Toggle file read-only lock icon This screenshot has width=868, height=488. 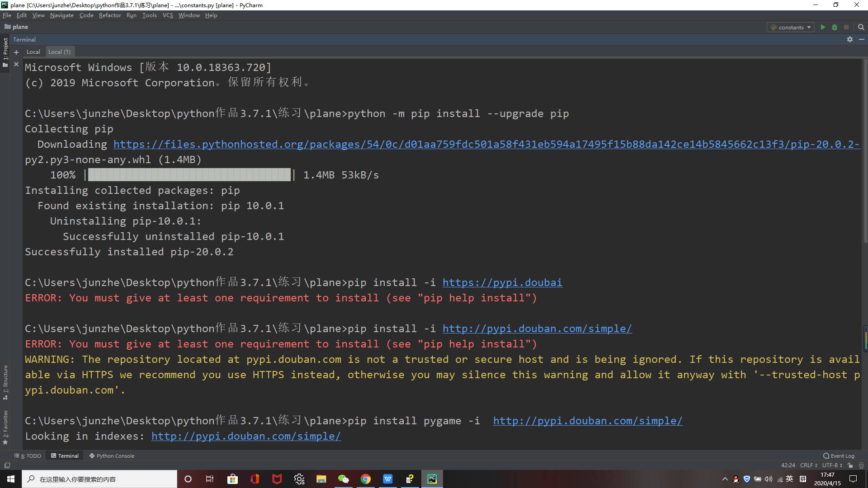point(850,465)
